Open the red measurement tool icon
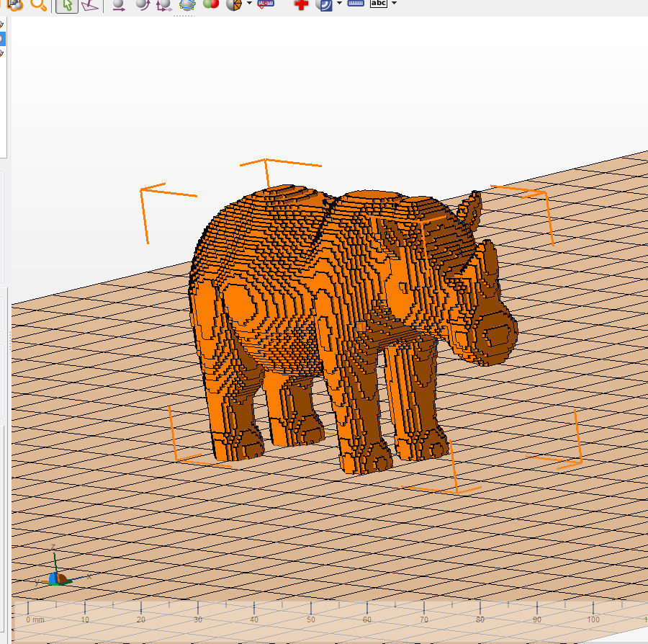The height and width of the screenshot is (644, 648). pos(266,4)
